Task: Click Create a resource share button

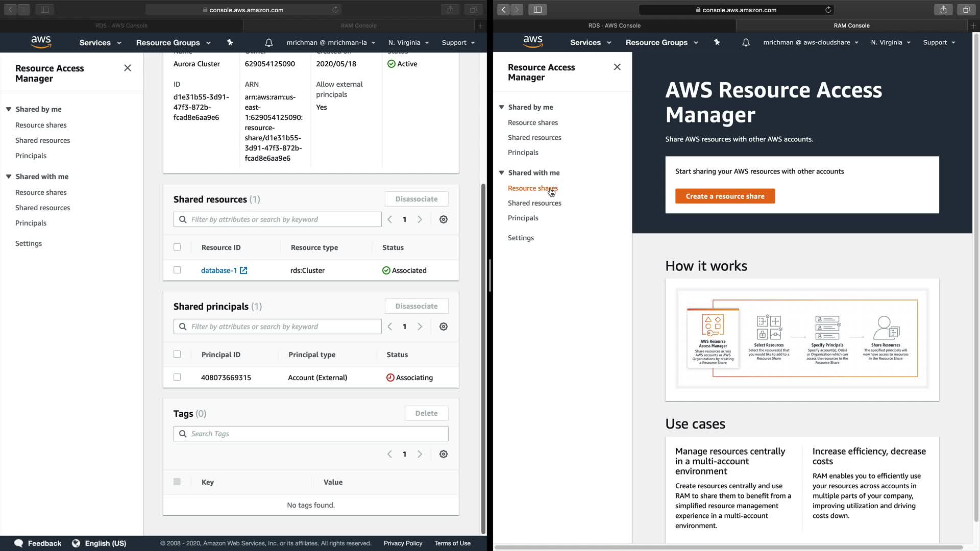Action: [725, 196]
